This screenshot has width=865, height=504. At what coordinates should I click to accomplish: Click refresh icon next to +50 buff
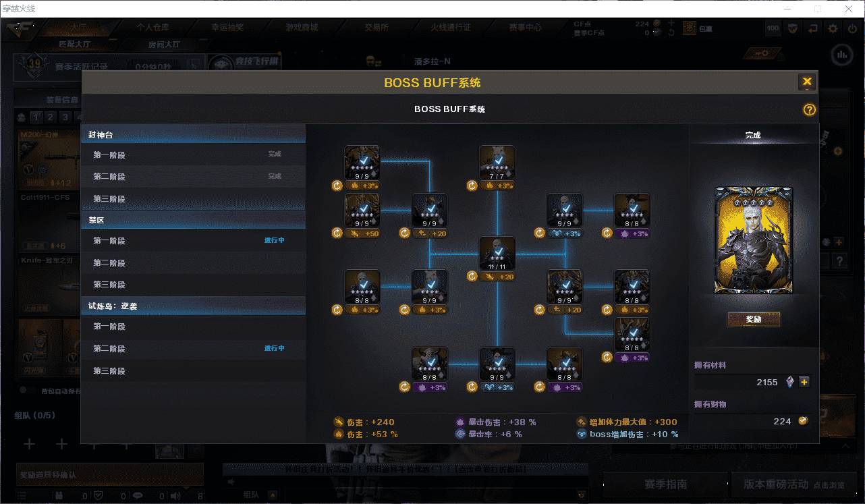(x=337, y=233)
